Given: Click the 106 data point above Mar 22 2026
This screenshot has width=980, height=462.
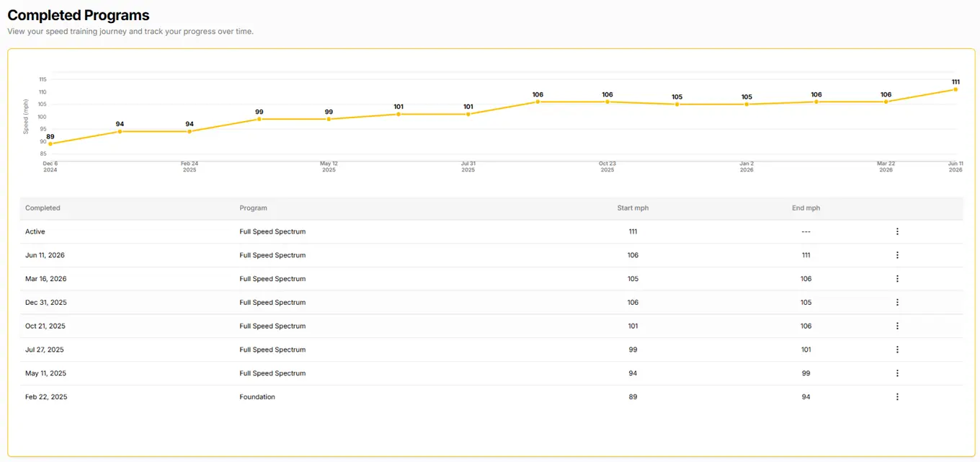Looking at the screenshot, I should click(x=886, y=102).
